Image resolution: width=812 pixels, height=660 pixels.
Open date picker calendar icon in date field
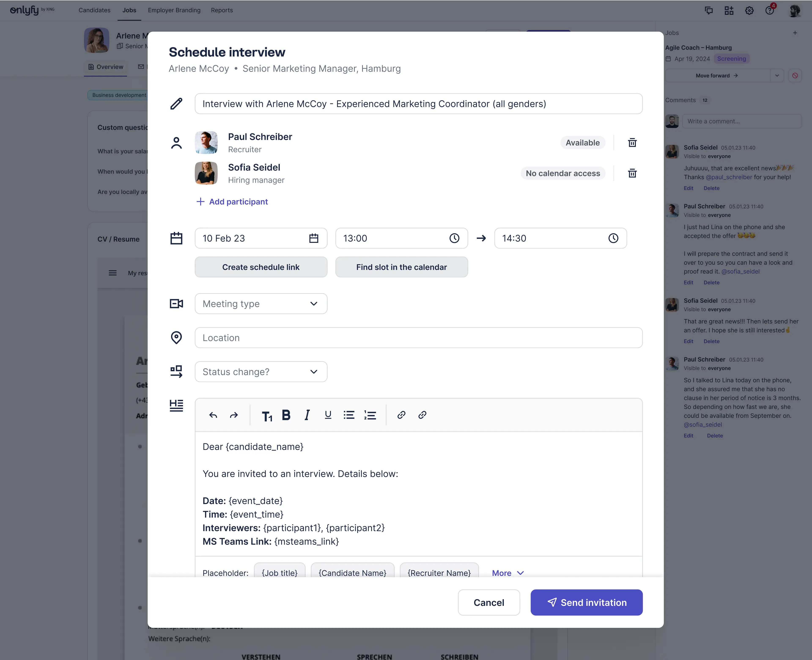coord(313,238)
